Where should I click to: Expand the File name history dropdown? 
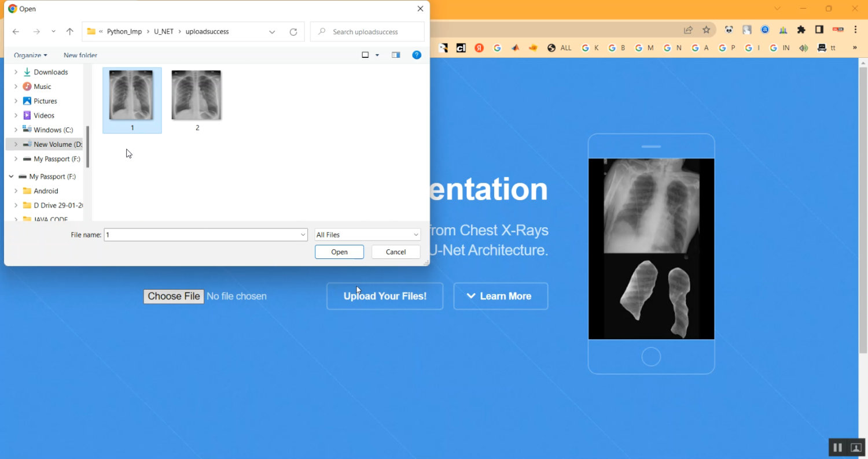coord(303,235)
